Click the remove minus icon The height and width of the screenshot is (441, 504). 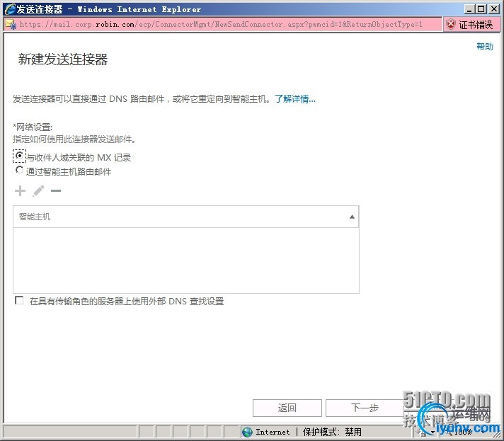pyautogui.click(x=56, y=190)
